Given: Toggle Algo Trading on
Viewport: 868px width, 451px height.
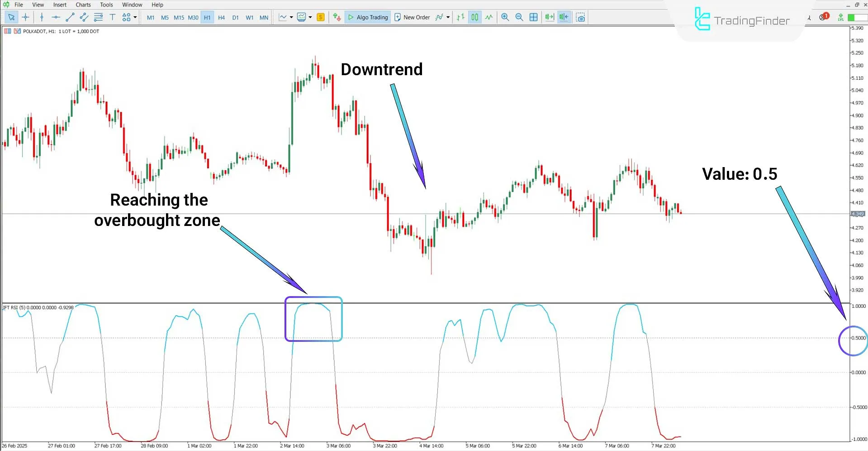Looking at the screenshot, I should (367, 17).
